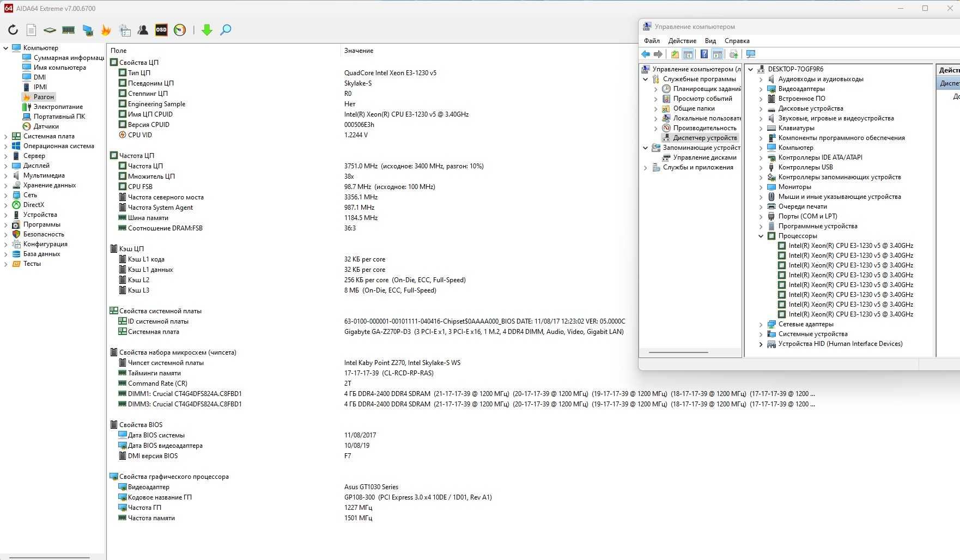Click the Forward arrow in Computer Management toolbar

click(x=658, y=54)
